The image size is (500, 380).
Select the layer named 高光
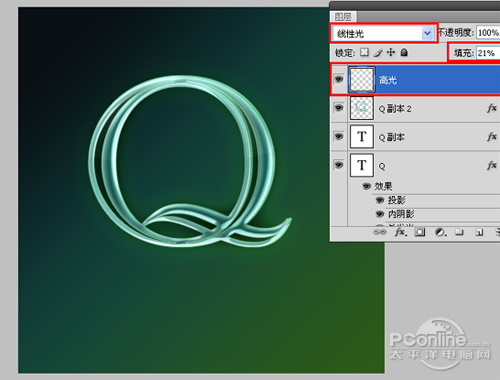tap(388, 80)
